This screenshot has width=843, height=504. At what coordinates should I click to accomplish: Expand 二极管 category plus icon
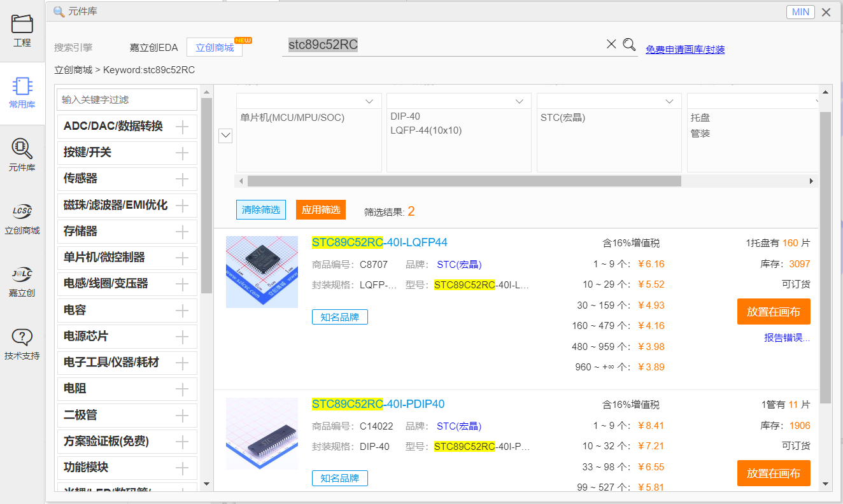coord(182,416)
